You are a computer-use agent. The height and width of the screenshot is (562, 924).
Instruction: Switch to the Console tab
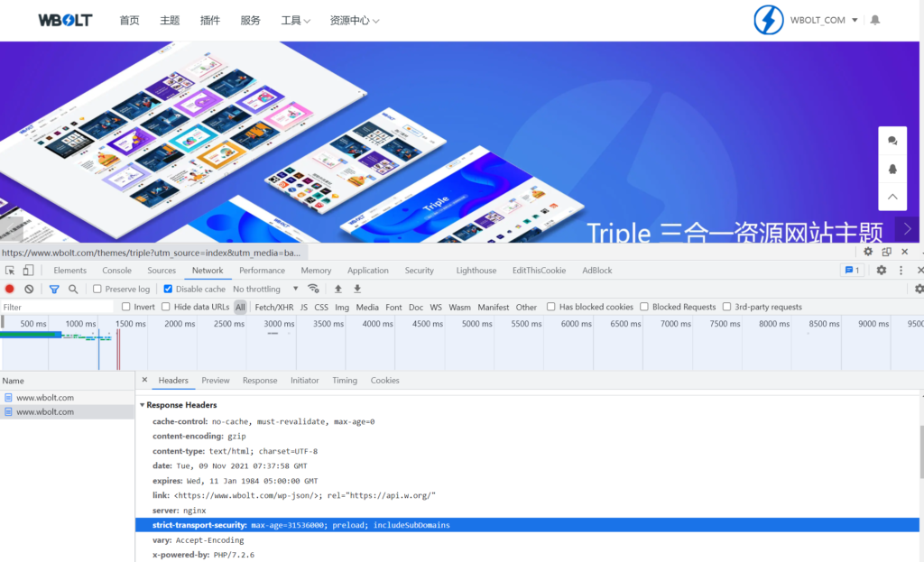116,271
